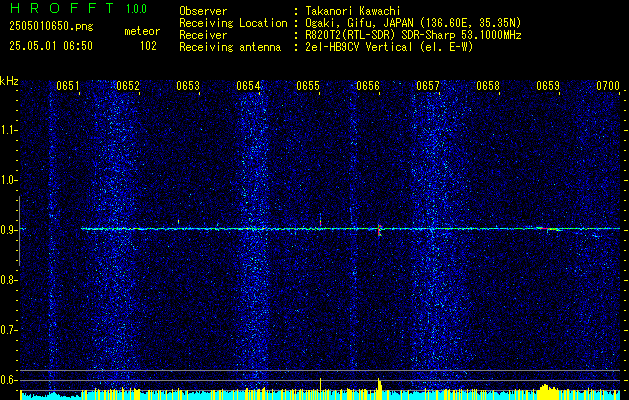
Task: Click the 0658 time marker
Action: [488, 86]
